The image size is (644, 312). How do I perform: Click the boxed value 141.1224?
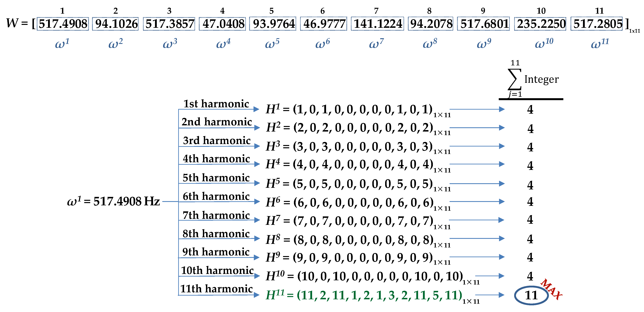coord(378,24)
